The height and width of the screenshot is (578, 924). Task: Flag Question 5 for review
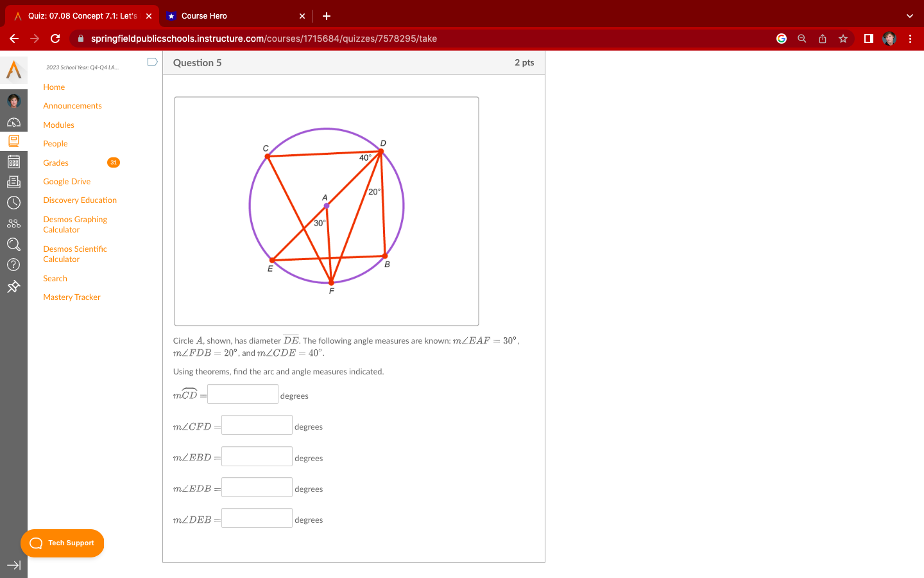tap(152, 61)
